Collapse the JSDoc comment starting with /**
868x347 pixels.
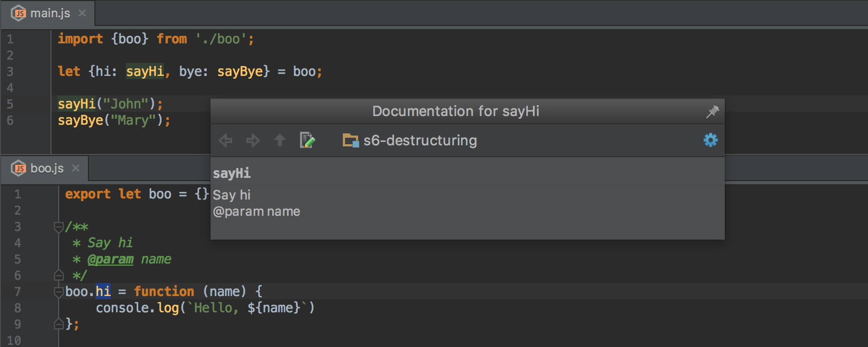coord(59,227)
